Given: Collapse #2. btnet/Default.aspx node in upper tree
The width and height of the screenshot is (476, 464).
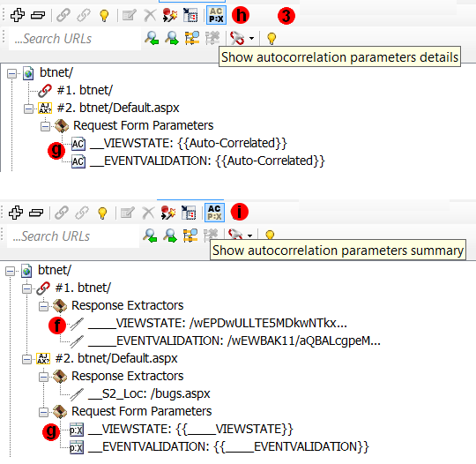Looking at the screenshot, I should click(x=28, y=109).
